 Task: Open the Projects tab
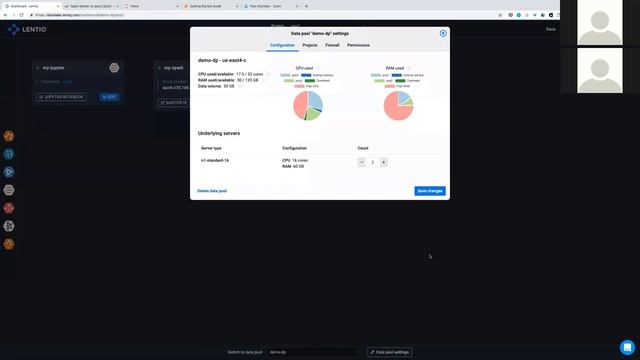310,45
